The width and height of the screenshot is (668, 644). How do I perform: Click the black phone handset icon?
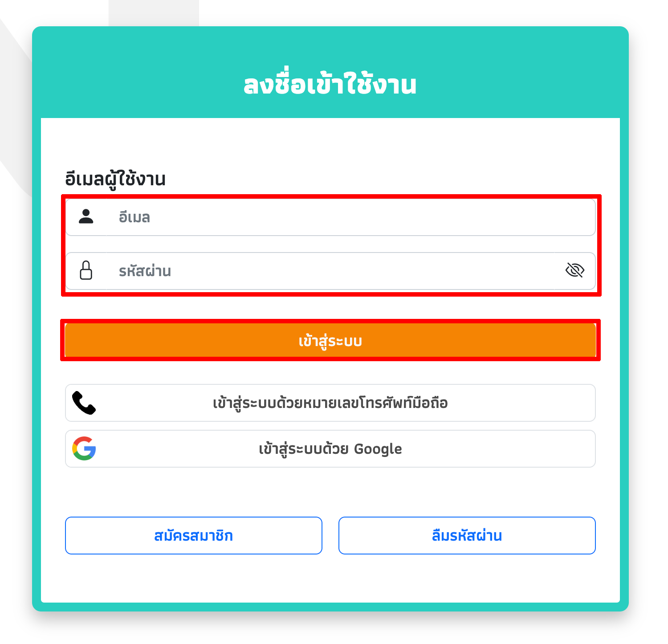[84, 403]
